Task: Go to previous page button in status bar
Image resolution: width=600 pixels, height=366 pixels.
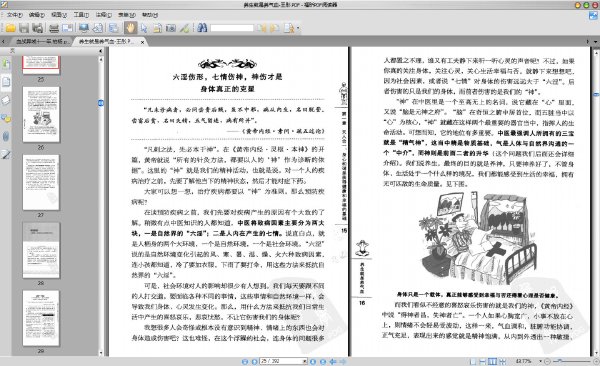Action: [254, 361]
